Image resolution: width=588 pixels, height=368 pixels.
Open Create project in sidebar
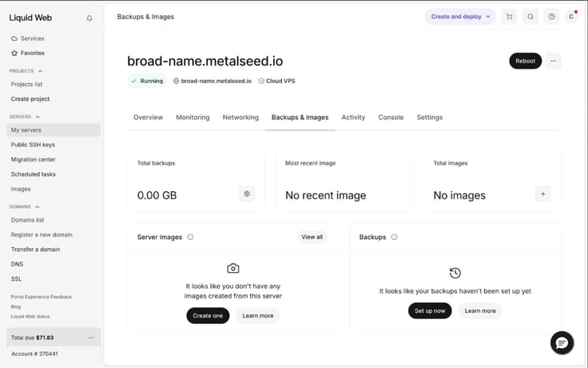(x=30, y=98)
